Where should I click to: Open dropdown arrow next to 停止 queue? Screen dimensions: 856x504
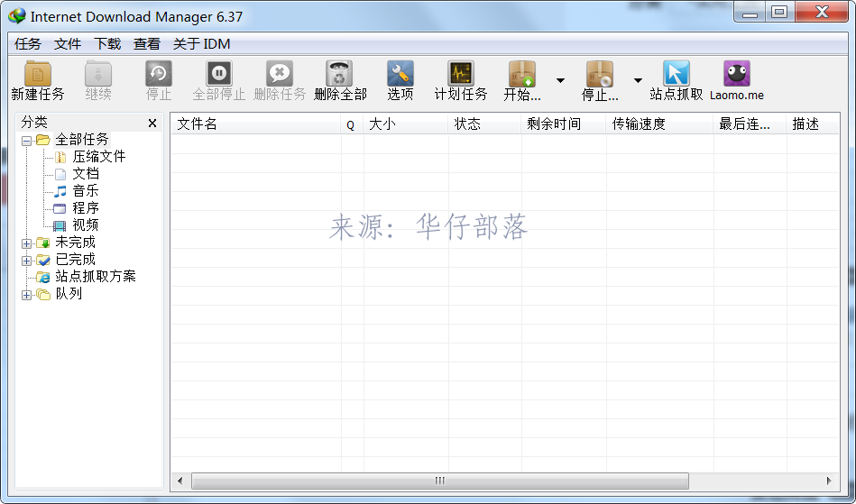(638, 81)
